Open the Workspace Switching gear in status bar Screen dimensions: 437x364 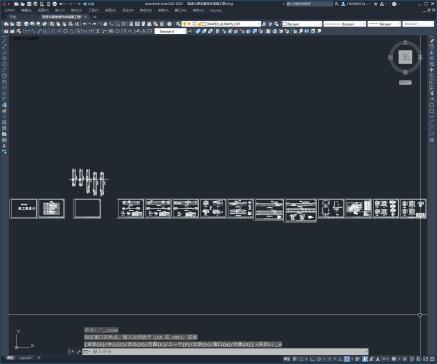394,359
